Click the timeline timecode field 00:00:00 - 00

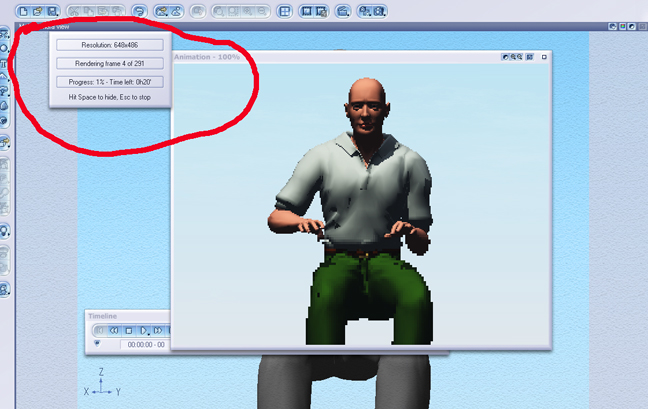(145, 344)
